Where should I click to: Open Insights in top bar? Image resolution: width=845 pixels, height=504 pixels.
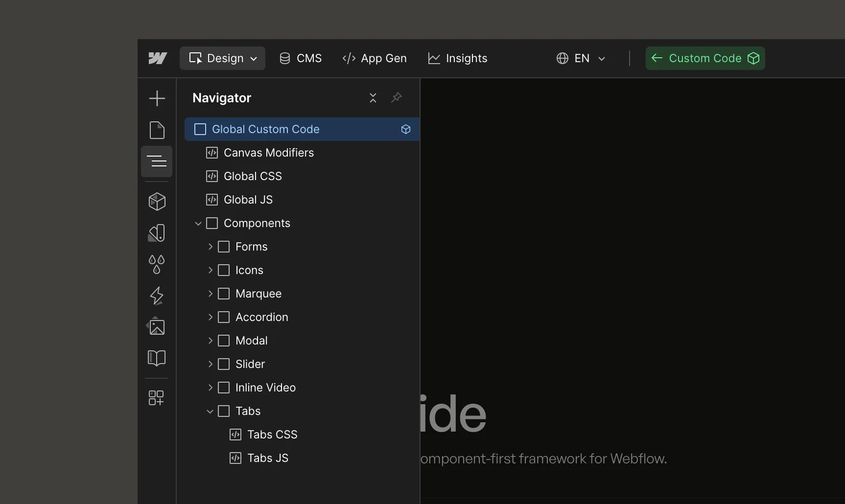[458, 58]
